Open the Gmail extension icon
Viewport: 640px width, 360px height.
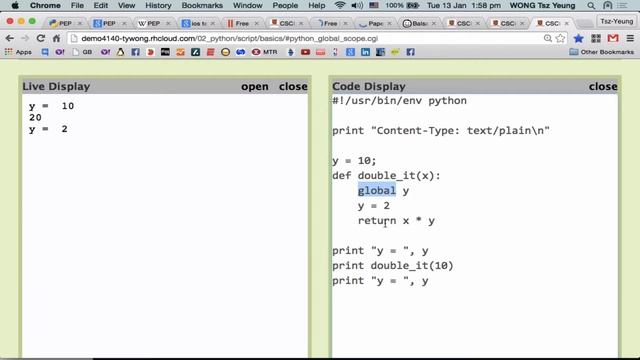pos(613,38)
